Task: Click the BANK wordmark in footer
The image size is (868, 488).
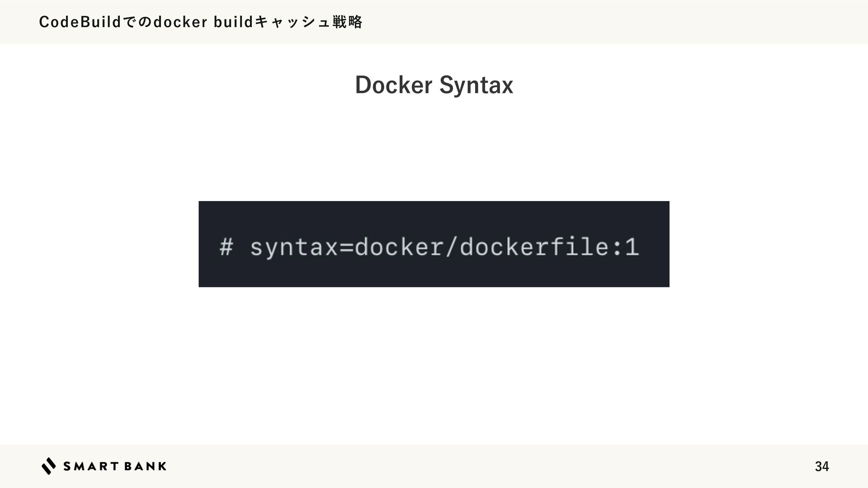Action: click(145, 466)
